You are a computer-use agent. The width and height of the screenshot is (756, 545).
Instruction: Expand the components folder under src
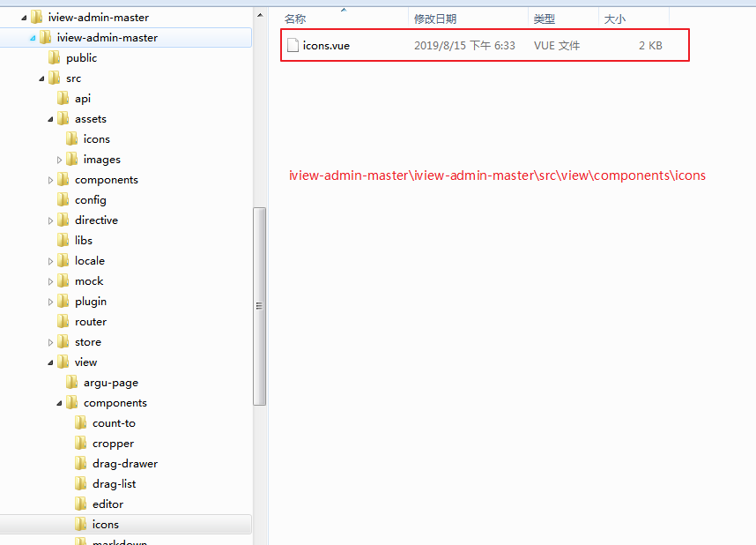[x=50, y=180]
